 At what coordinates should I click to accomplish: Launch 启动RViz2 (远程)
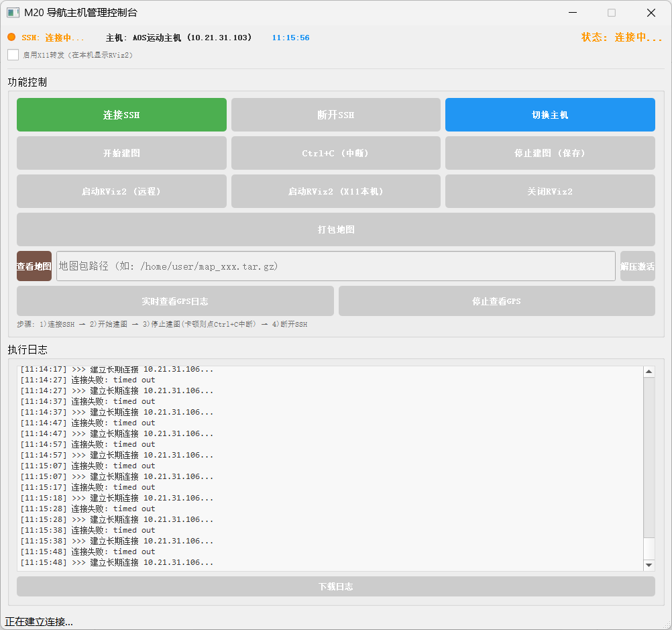click(121, 191)
